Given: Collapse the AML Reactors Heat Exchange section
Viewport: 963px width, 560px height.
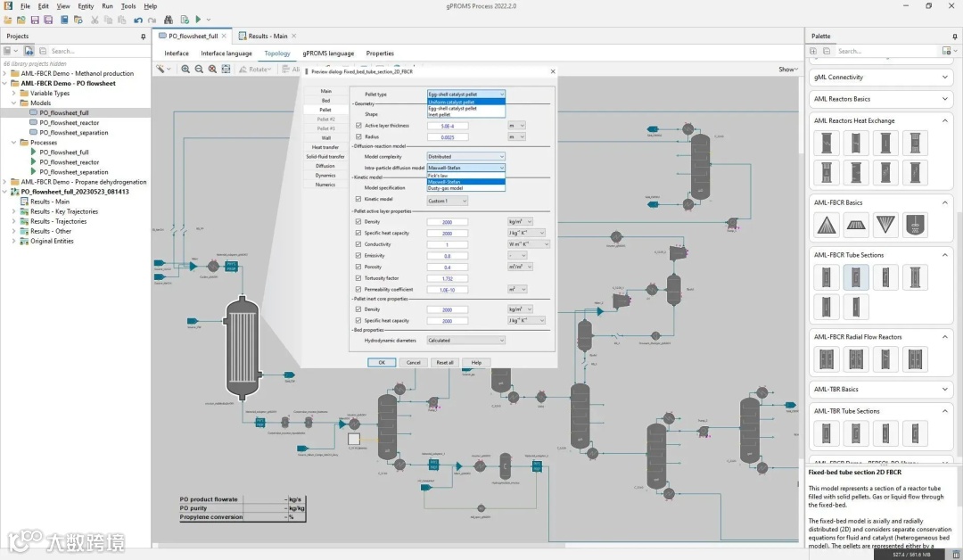Looking at the screenshot, I should point(944,121).
